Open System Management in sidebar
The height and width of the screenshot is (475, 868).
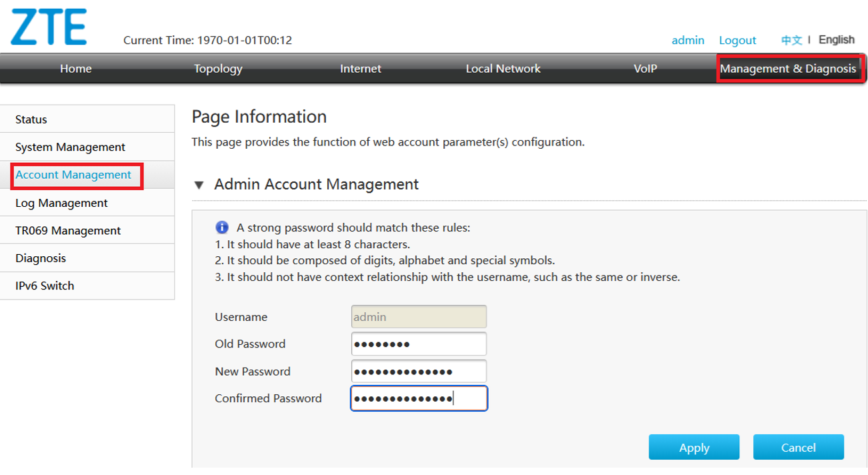pyautogui.click(x=70, y=147)
